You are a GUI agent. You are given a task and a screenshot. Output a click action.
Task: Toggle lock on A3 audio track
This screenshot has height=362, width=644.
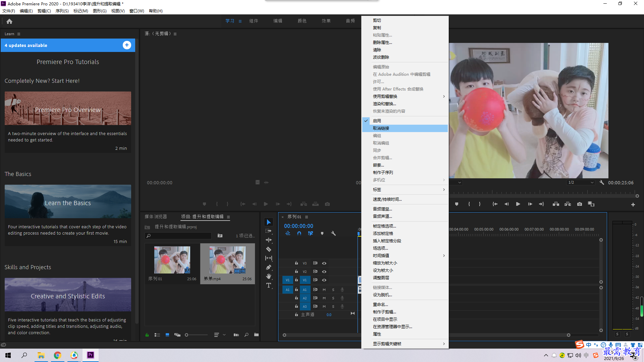tap(297, 306)
